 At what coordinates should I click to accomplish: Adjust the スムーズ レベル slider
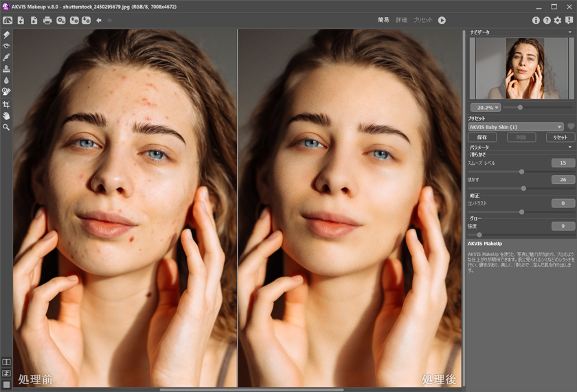(521, 172)
